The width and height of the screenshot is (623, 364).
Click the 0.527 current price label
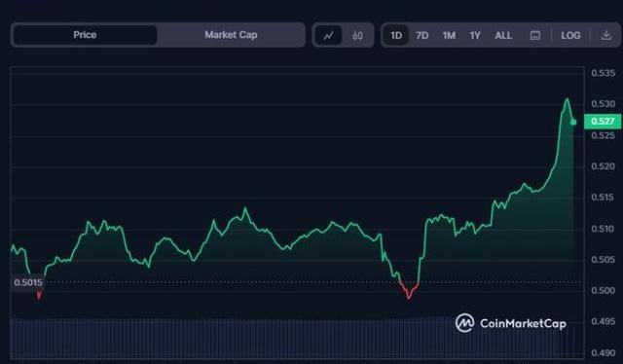[x=603, y=122]
